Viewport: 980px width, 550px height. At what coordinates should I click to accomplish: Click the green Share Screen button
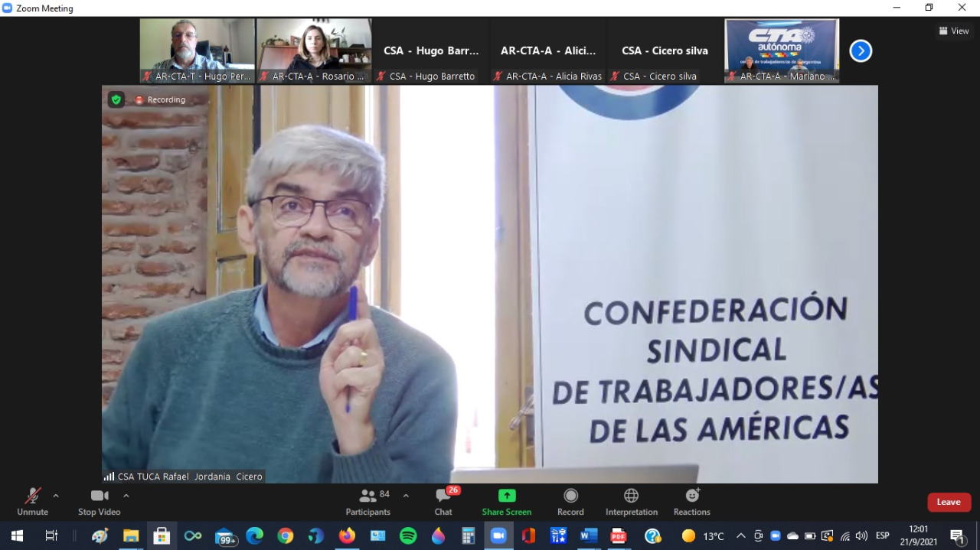(x=507, y=502)
